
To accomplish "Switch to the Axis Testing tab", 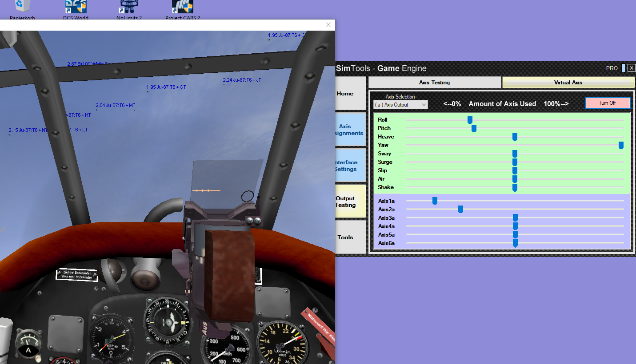I will pyautogui.click(x=435, y=83).
